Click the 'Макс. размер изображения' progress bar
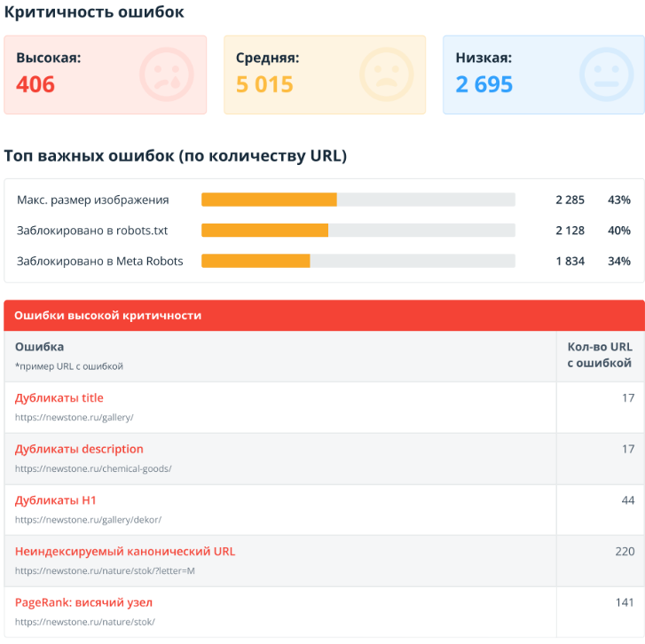The height and width of the screenshot is (644, 645). (358, 200)
